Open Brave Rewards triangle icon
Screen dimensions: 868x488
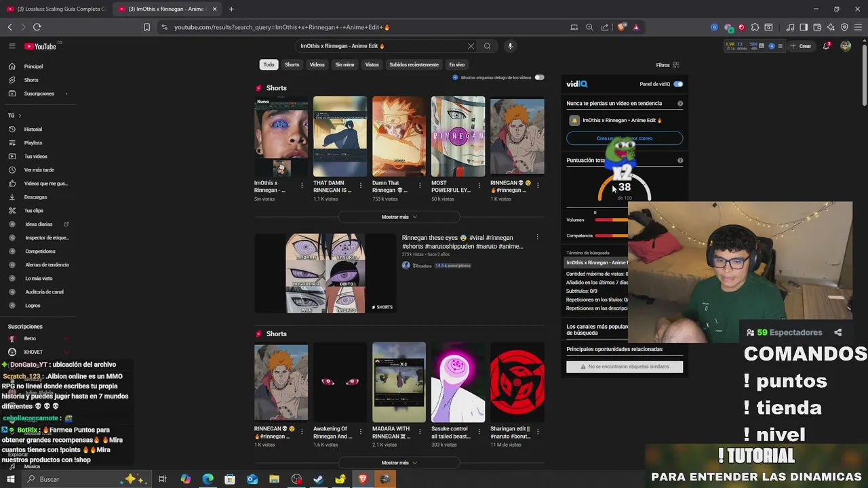[636, 27]
